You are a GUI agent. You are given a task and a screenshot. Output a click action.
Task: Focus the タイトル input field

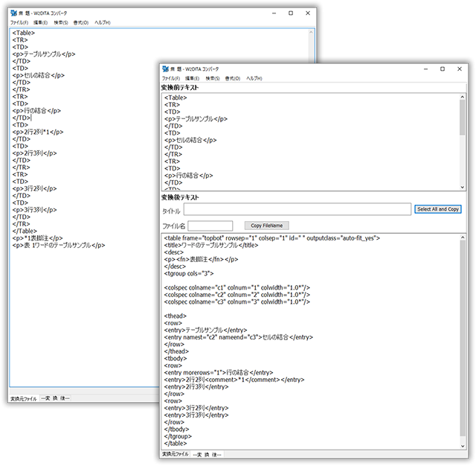[x=297, y=209]
